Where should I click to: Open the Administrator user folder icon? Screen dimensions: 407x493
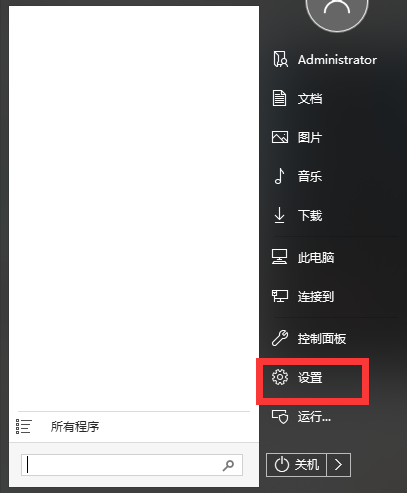[280, 60]
